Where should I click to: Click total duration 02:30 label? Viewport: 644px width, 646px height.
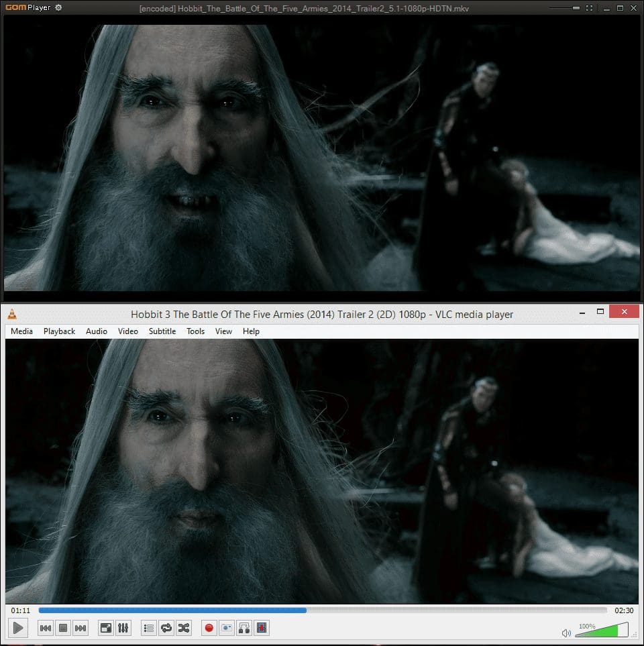pos(624,610)
